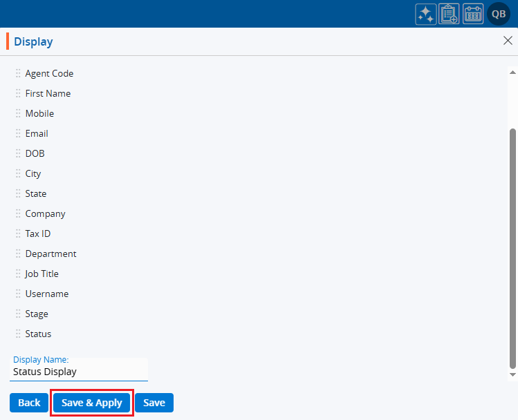Open the add task clipboard icon

(450, 15)
